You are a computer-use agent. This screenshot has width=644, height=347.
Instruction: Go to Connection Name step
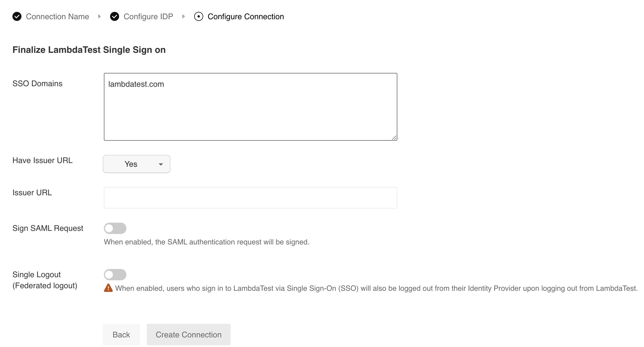[57, 17]
